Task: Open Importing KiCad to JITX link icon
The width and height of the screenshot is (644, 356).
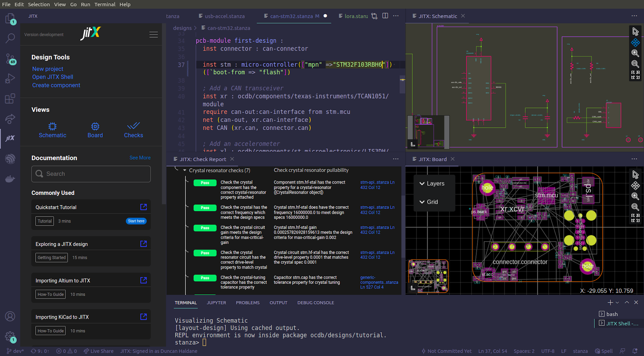Action: (144, 317)
